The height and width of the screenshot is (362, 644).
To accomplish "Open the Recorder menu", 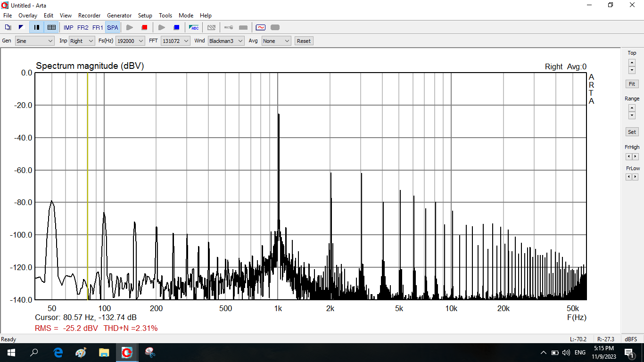I will point(90,16).
